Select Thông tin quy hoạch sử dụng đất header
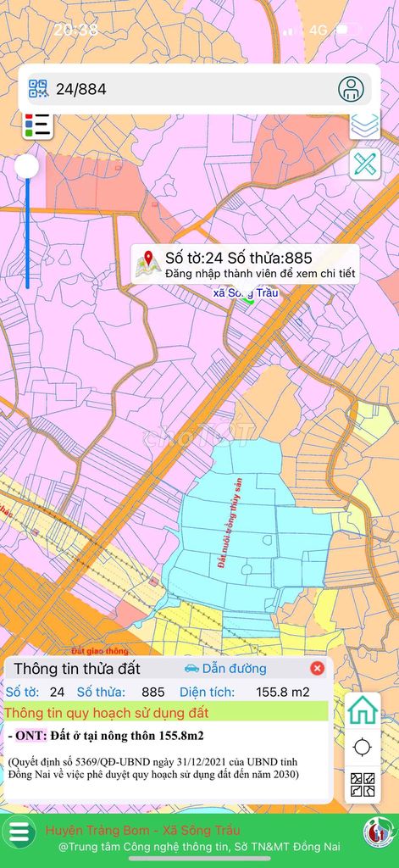Screen dimensions: 399x868 (107, 712)
